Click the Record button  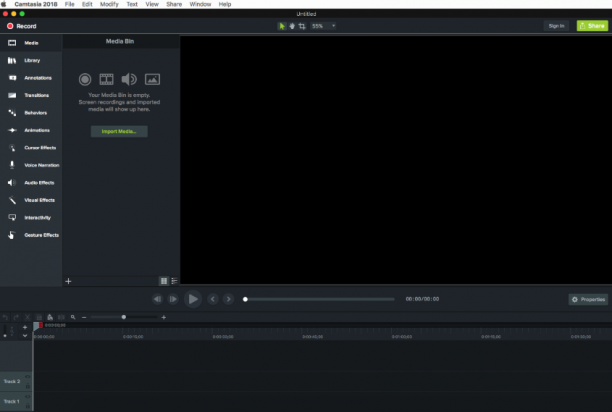coord(21,26)
